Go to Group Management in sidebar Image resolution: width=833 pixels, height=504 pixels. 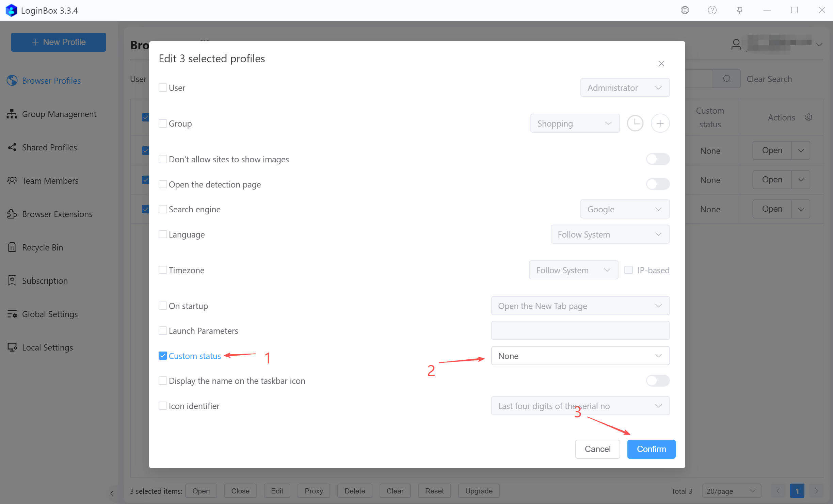59,114
